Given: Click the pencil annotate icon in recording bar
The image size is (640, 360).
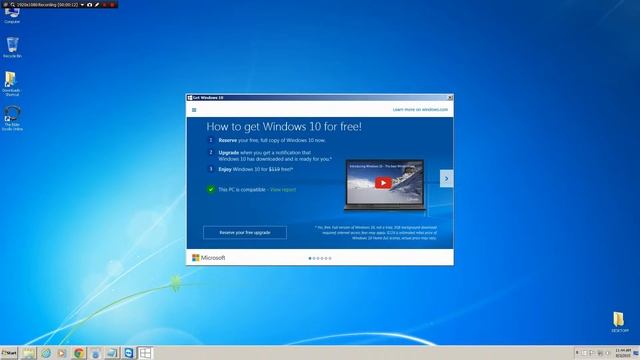Looking at the screenshot, I should click(97, 5).
